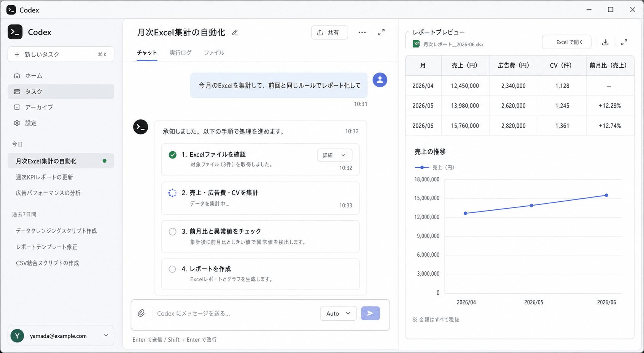Click the 2026/04 data point on the chart

point(466,213)
